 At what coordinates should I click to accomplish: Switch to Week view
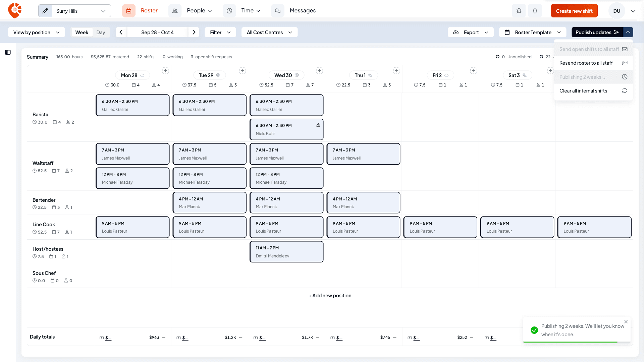(x=82, y=32)
